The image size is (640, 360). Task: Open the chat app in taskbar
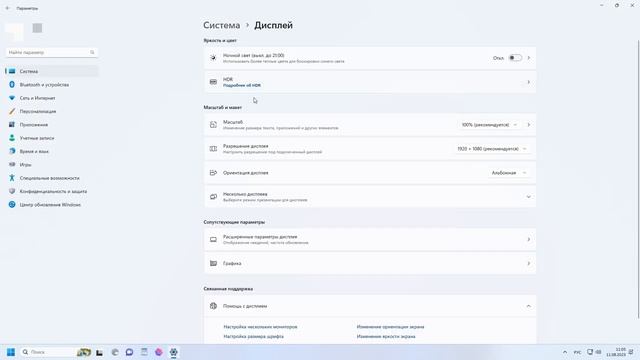point(129,352)
